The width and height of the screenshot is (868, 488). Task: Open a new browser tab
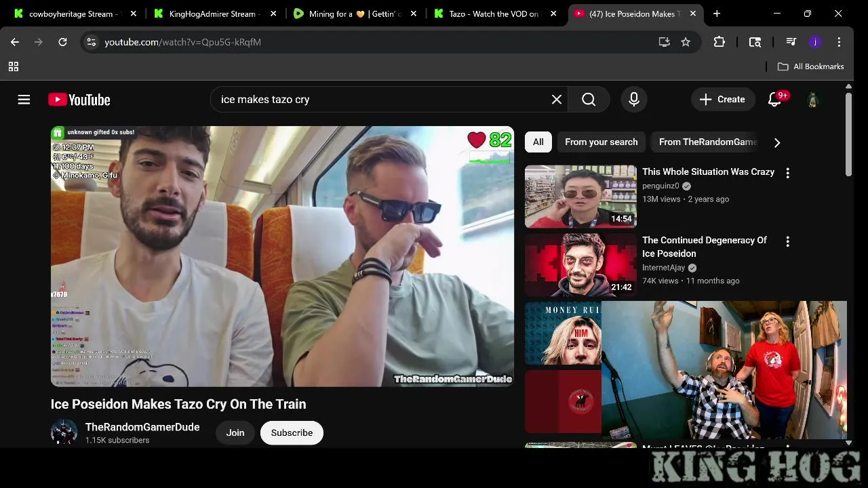(717, 14)
